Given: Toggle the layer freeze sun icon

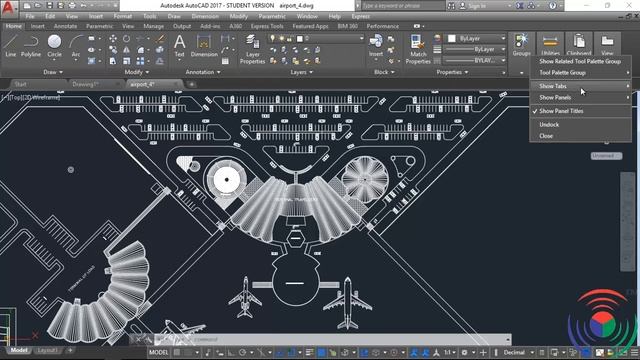Looking at the screenshot, I should click(x=281, y=39).
